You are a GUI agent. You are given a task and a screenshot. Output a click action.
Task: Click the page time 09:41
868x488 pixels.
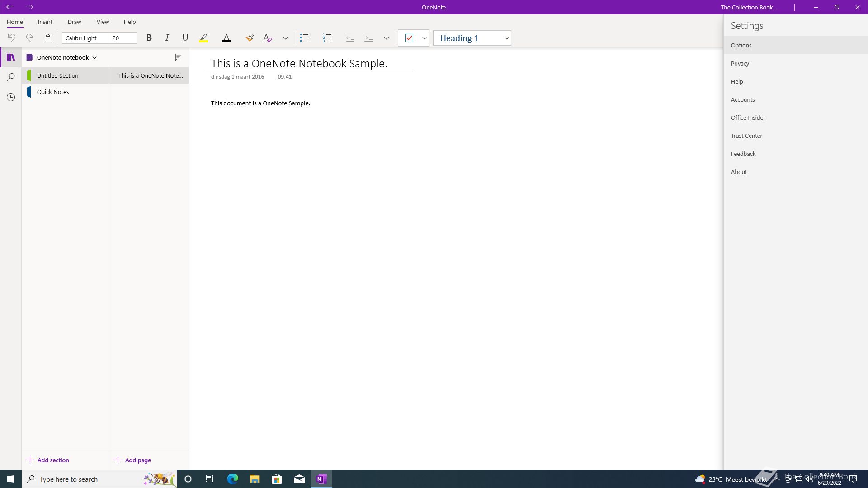[x=285, y=77]
